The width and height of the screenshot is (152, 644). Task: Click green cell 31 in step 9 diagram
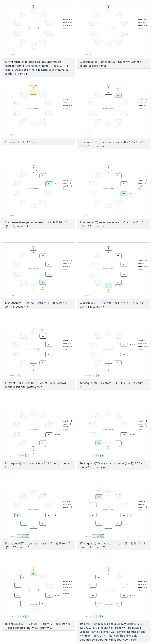tap(108, 285)
